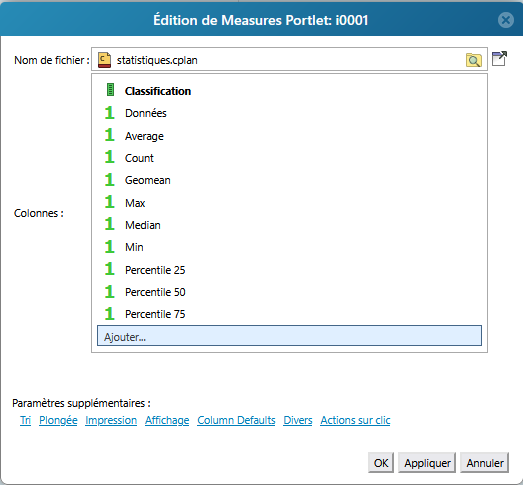Image resolution: width=523 pixels, height=485 pixels.
Task: Click the number icon beside Geomean
Action: (109, 180)
